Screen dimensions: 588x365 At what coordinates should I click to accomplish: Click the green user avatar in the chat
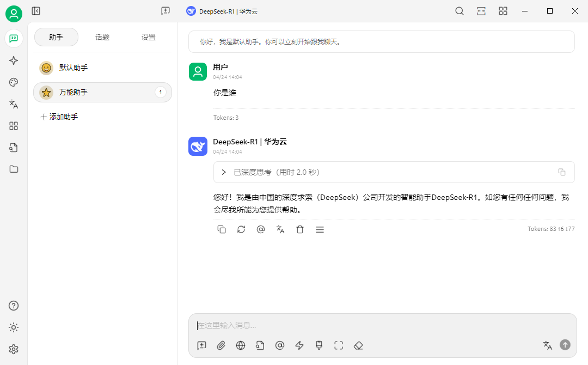tap(198, 72)
